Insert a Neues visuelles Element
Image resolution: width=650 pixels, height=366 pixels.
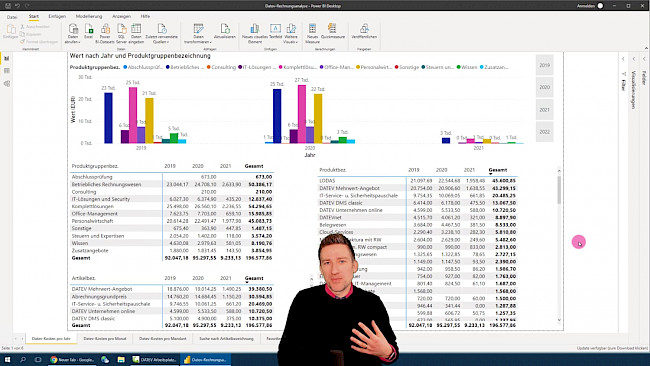click(255, 33)
